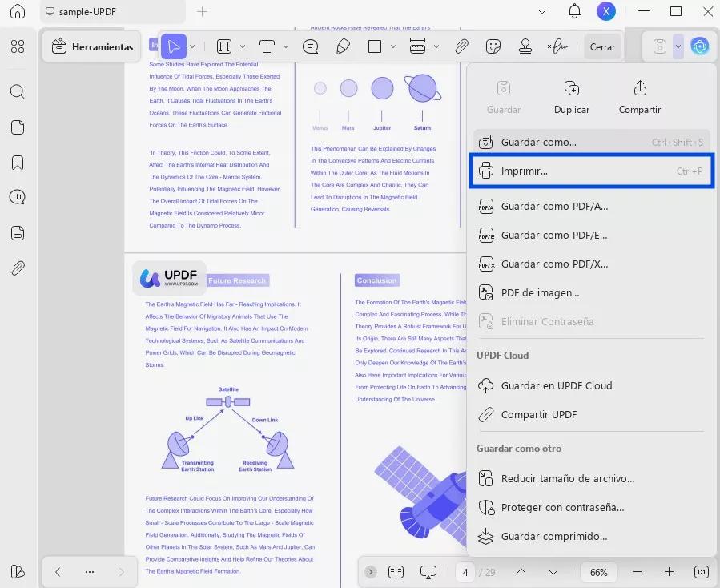Select PDF de imagen...
The height and width of the screenshot is (588, 720).
590,292
